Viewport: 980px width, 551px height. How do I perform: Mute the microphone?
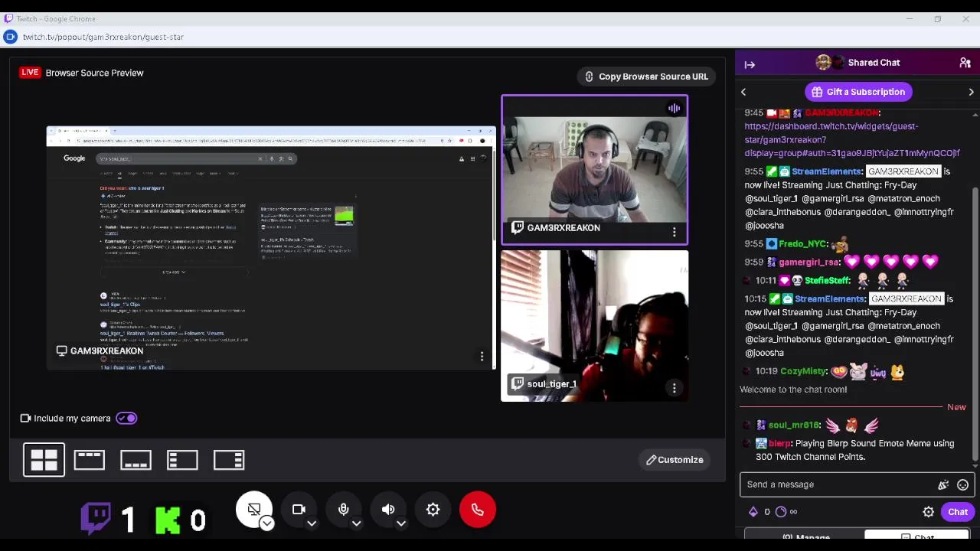pyautogui.click(x=343, y=509)
